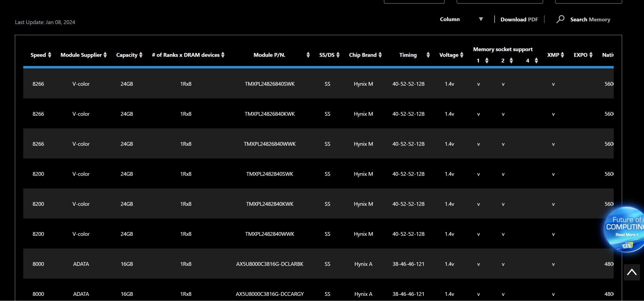This screenshot has width=644, height=301.
Task: Click Capacity column sort arrows
Action: click(x=141, y=55)
